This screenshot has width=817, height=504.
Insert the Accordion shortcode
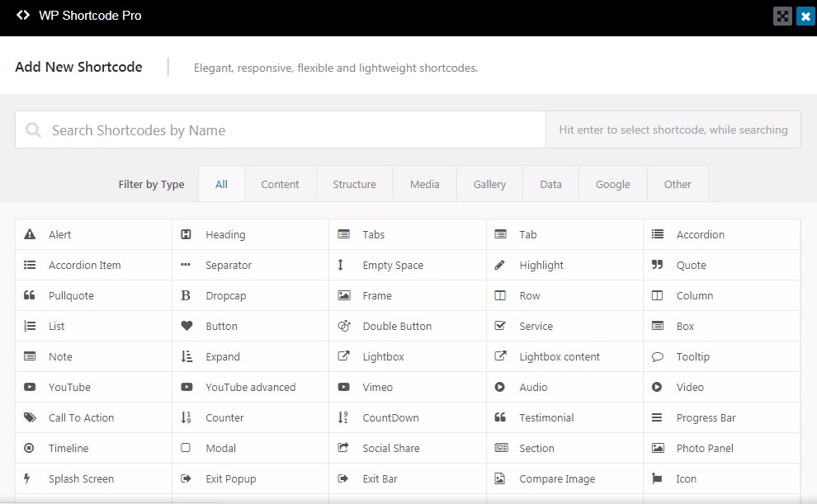click(700, 234)
